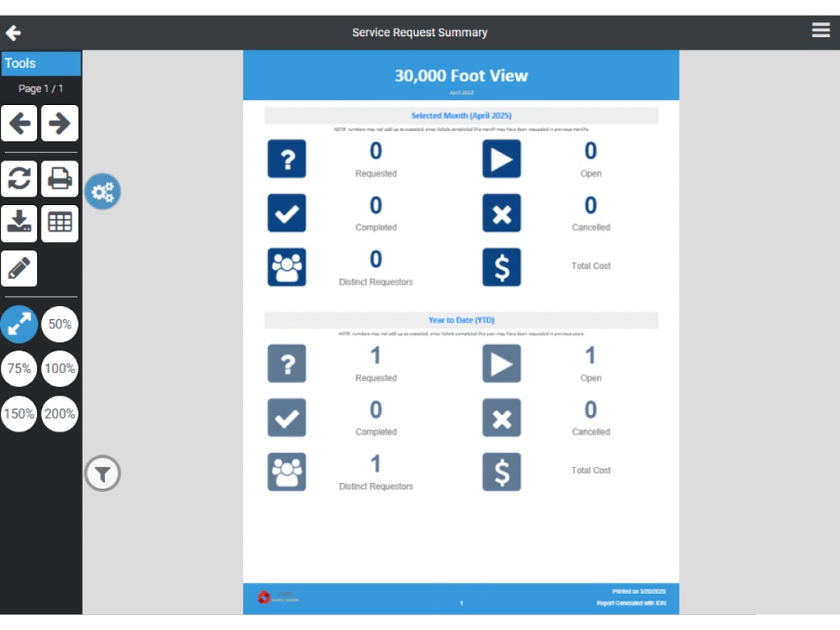Click the YTD Requested question mark icon
Image resolution: width=840 pixels, height=630 pixels.
286,363
